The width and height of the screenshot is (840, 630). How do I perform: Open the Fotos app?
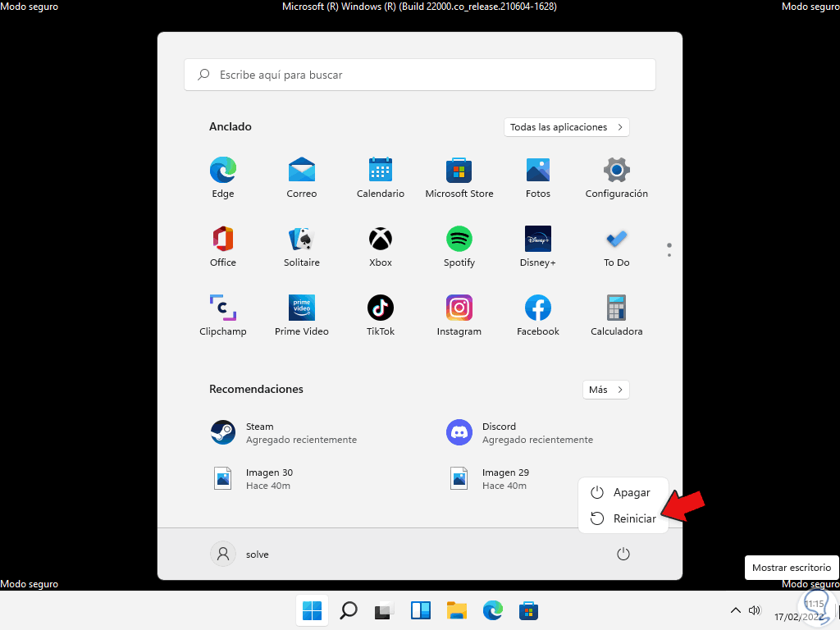(538, 177)
